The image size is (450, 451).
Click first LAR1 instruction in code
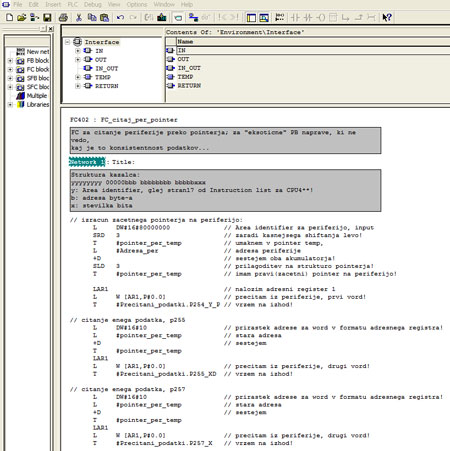[x=100, y=289]
